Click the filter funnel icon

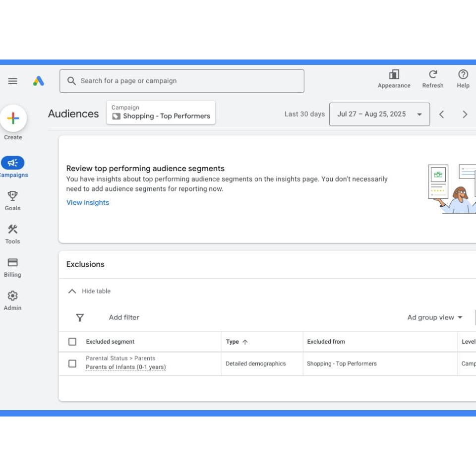coord(80,317)
